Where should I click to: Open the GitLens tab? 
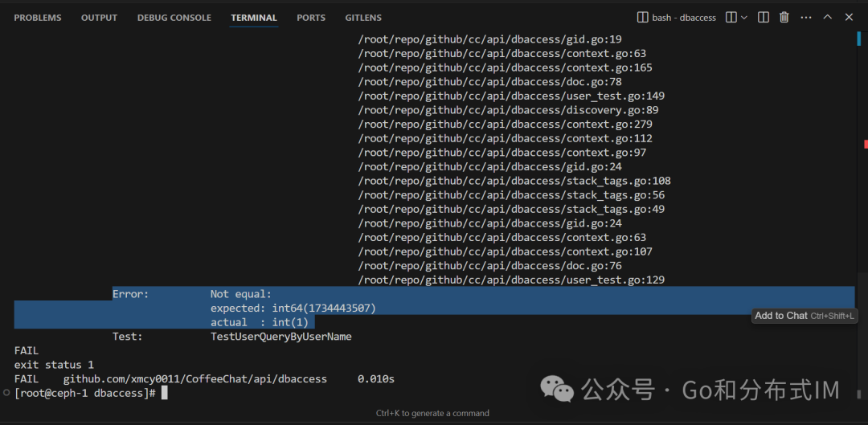363,18
